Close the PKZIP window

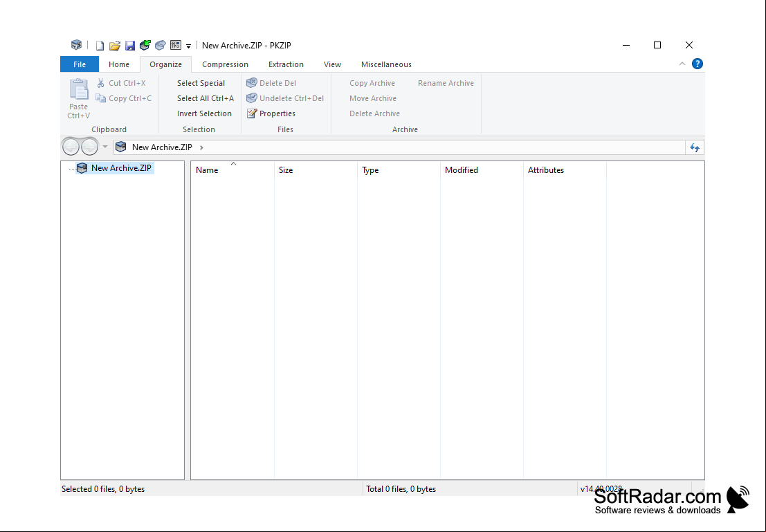click(689, 45)
